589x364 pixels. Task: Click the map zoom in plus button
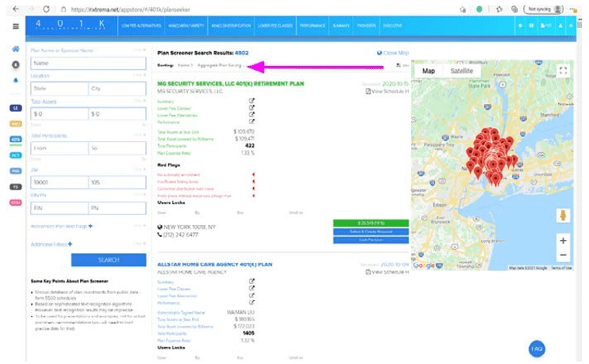coord(563,241)
